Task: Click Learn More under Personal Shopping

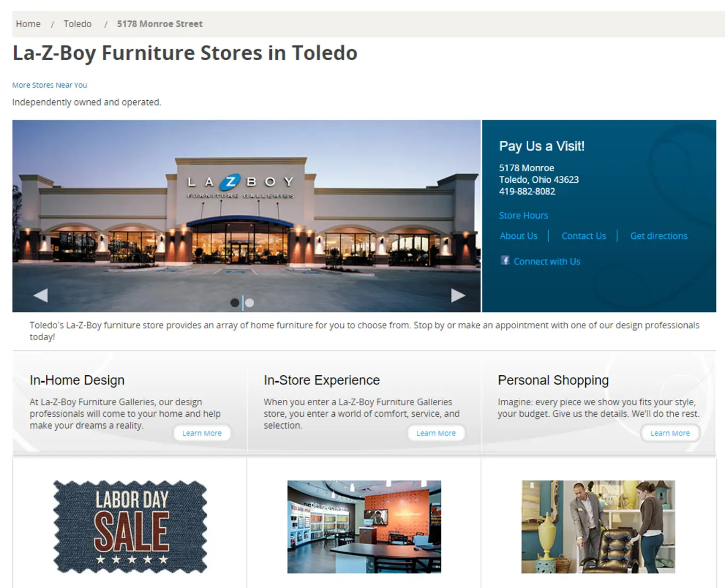Action: (670, 433)
